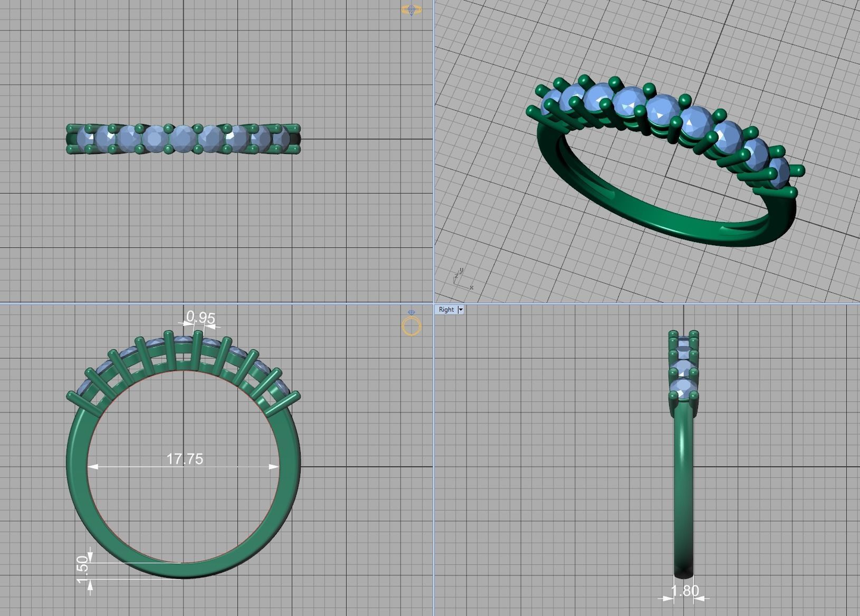The image size is (860, 616).
Task: Select the 1.50 band thickness dimension
Action: (83, 566)
